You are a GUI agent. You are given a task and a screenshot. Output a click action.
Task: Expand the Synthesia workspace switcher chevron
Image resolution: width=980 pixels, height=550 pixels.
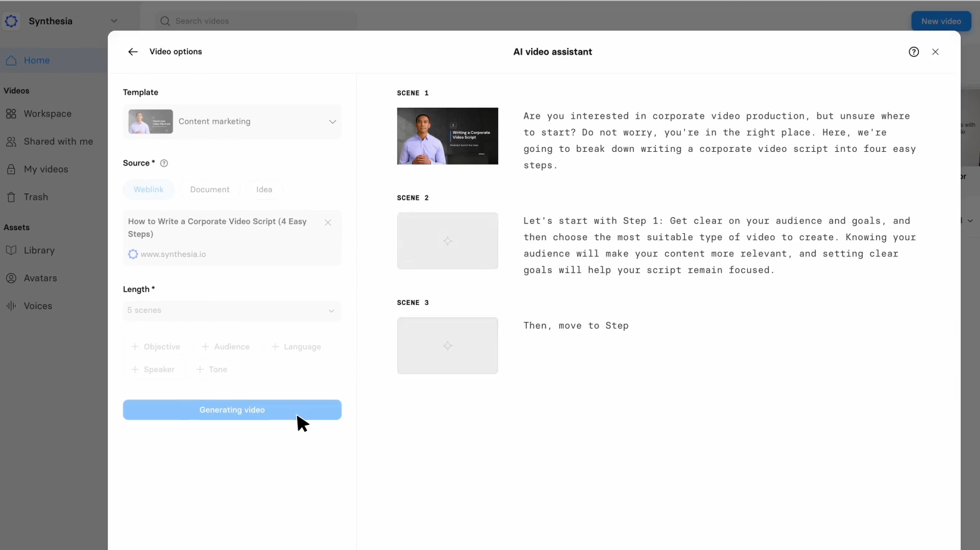114,21
